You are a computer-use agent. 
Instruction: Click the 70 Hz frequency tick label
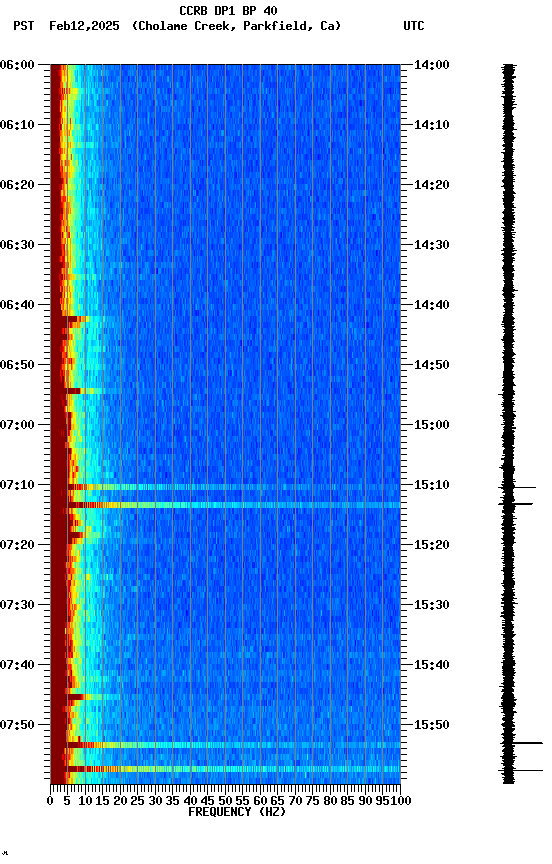[x=295, y=802]
